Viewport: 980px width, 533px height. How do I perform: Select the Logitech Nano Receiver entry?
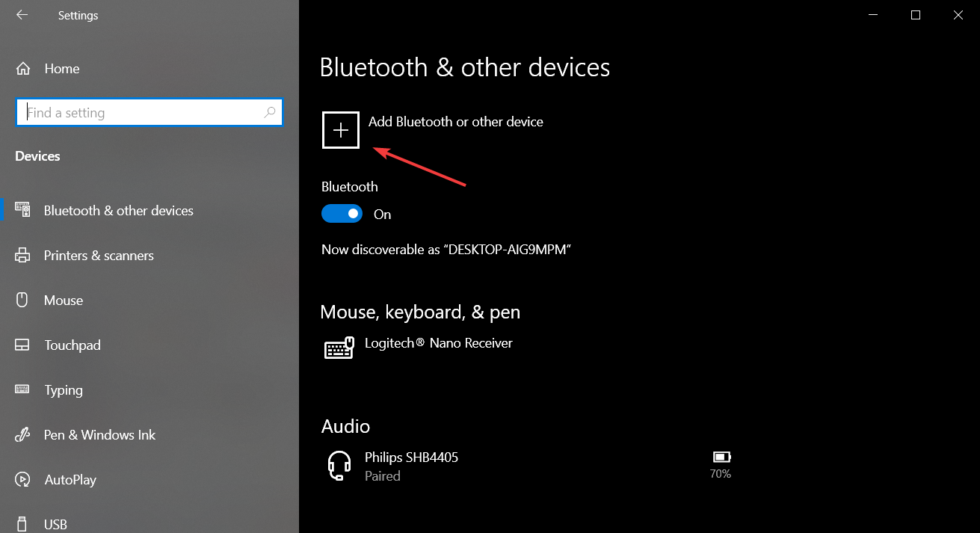coord(438,344)
